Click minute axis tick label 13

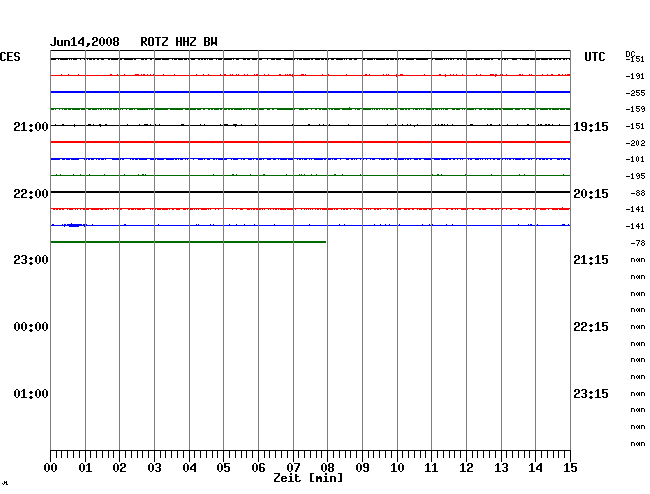pos(501,468)
